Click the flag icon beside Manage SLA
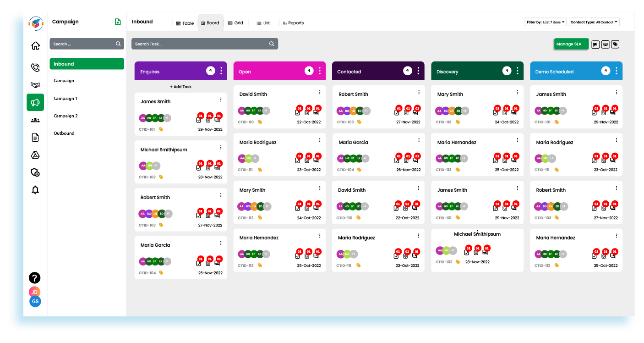The width and height of the screenshot is (644, 343). (x=595, y=44)
